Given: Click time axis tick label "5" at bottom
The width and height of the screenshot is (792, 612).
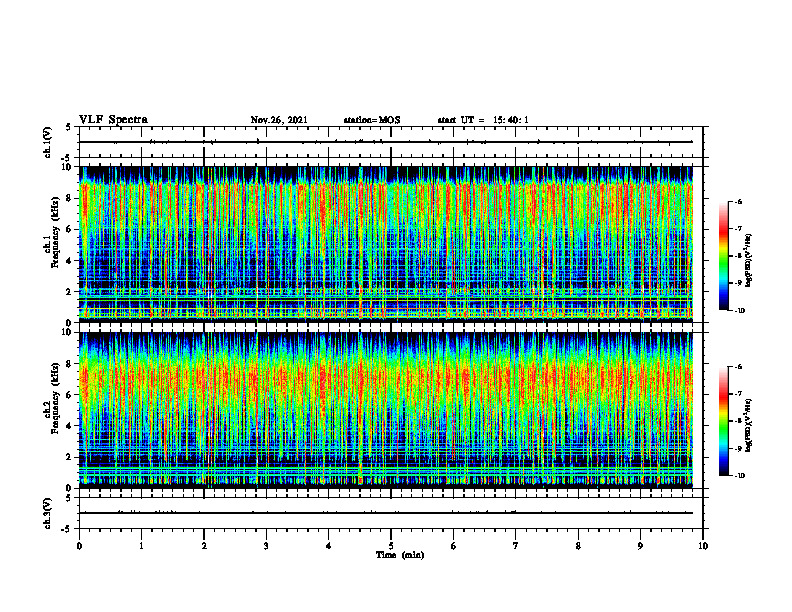Looking at the screenshot, I should 391,546.
